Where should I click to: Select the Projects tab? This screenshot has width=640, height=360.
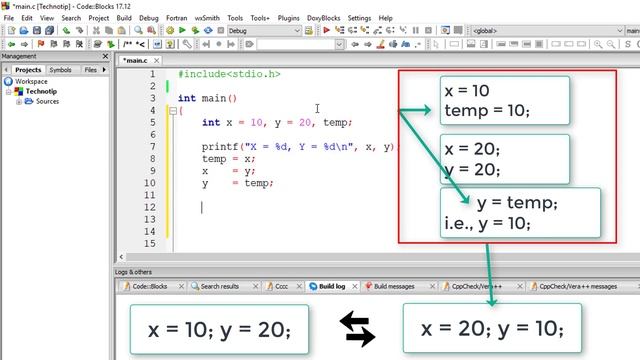click(28, 70)
